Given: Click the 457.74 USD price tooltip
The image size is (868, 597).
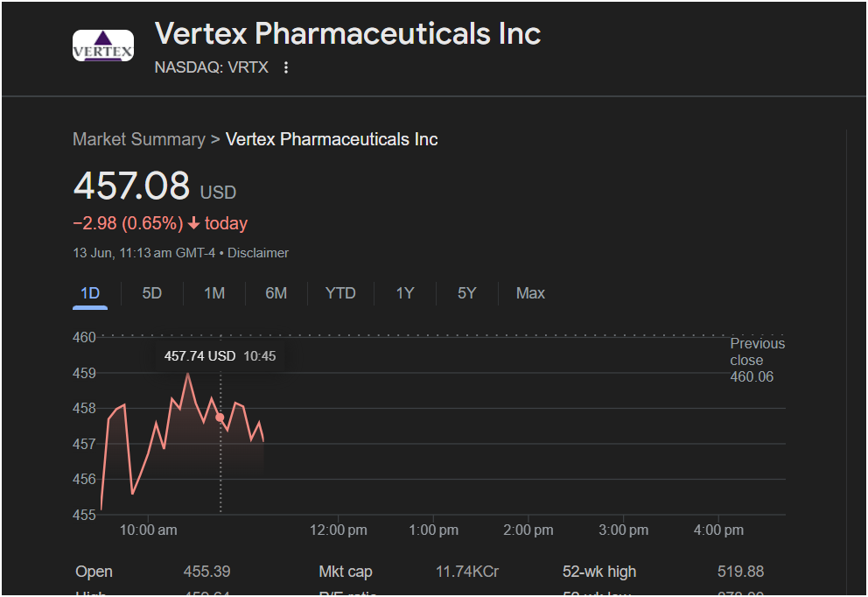Looking at the screenshot, I should tap(220, 356).
